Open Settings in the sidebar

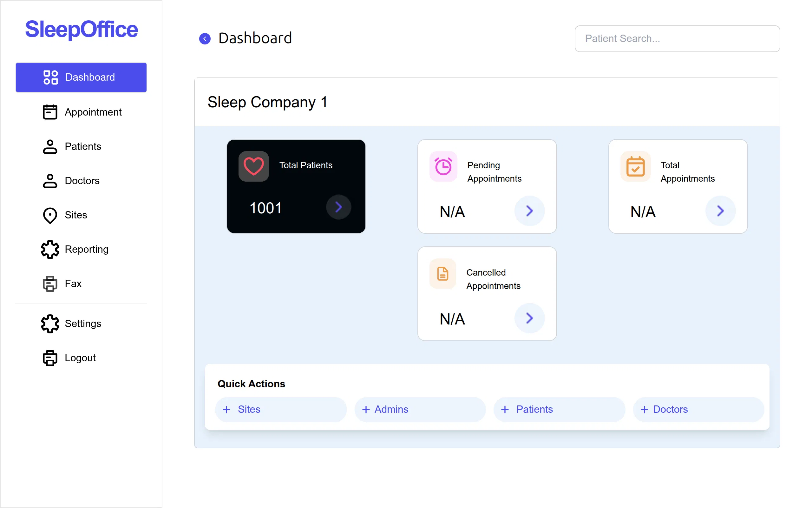(81, 324)
